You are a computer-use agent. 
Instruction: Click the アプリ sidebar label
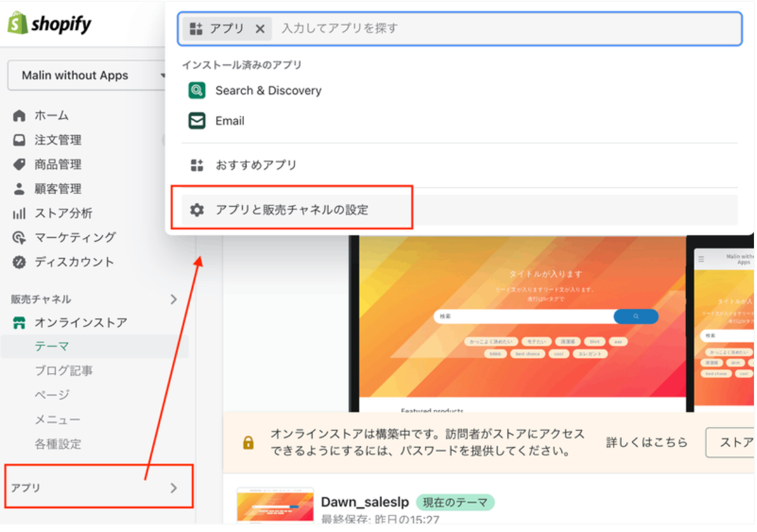26,488
